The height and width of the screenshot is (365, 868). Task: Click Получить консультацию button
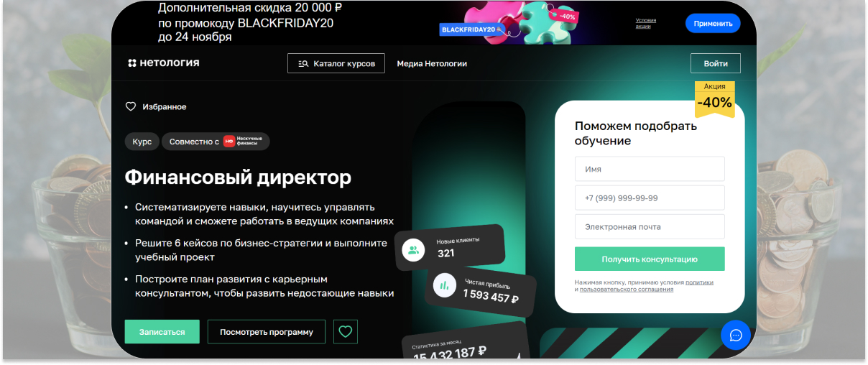(650, 259)
